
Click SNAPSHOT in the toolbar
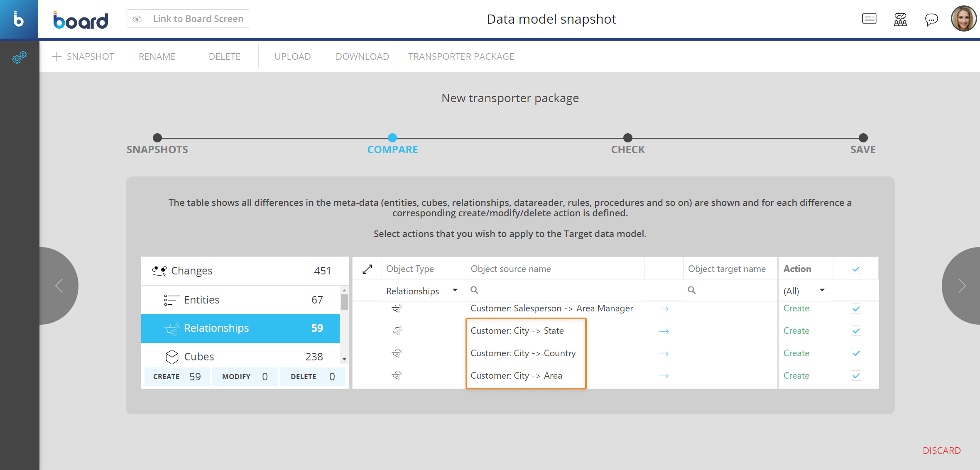[x=90, y=56]
